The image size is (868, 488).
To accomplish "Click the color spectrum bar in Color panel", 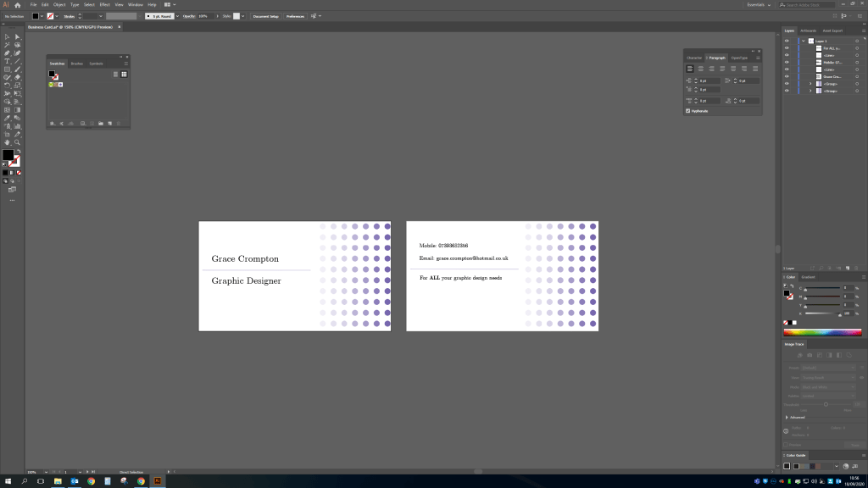I will click(x=821, y=332).
